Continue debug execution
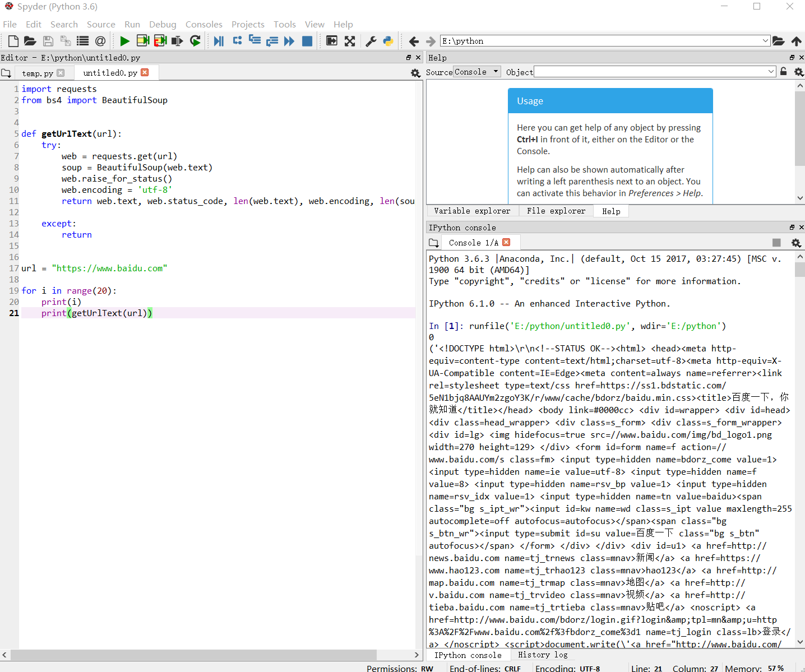805x672 pixels. 289,41
